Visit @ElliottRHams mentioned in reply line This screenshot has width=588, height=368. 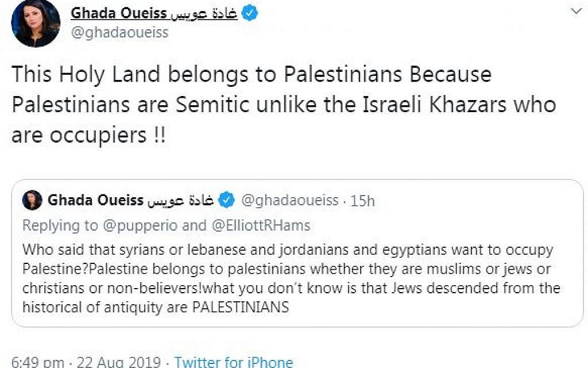click(261, 225)
